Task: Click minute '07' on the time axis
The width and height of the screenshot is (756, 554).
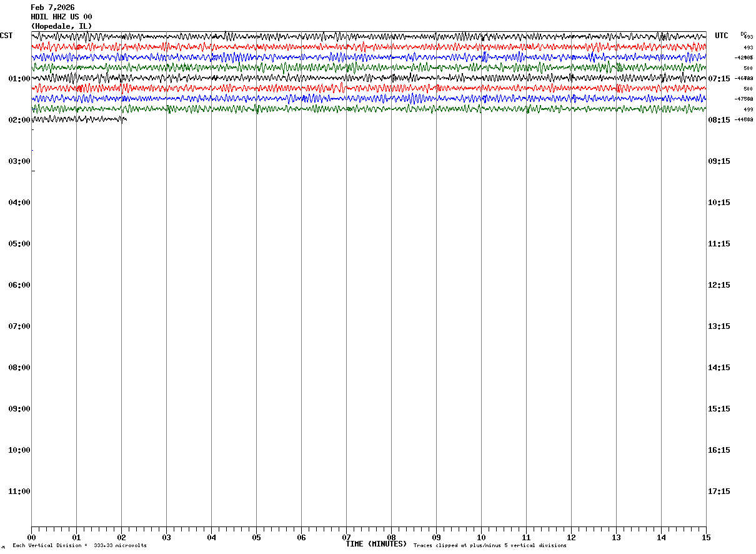Action: (x=346, y=538)
